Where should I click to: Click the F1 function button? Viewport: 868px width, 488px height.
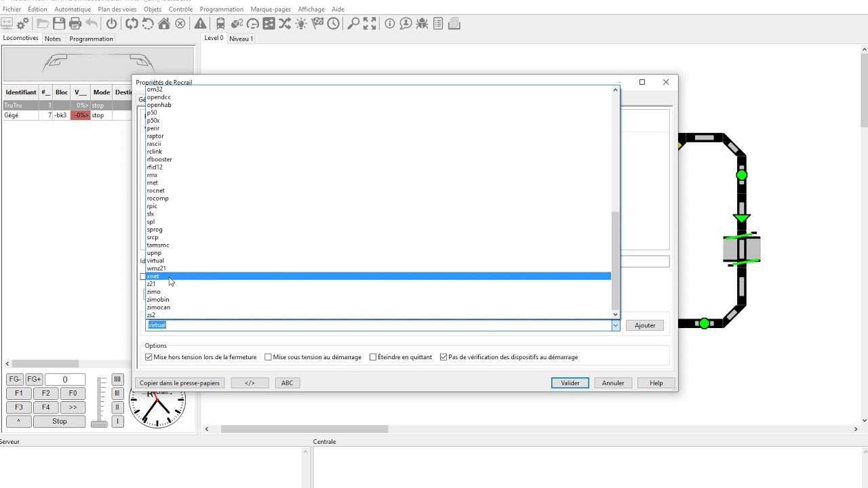(x=19, y=393)
